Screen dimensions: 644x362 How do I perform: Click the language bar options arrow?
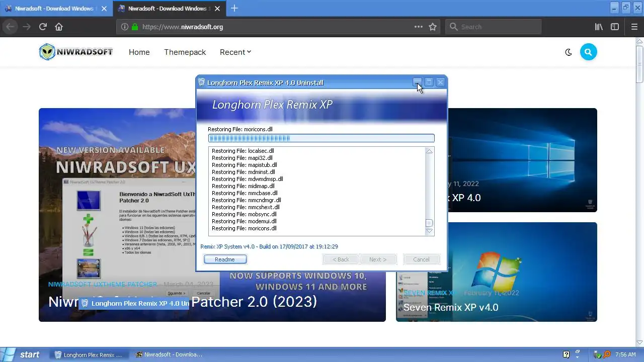click(577, 356)
